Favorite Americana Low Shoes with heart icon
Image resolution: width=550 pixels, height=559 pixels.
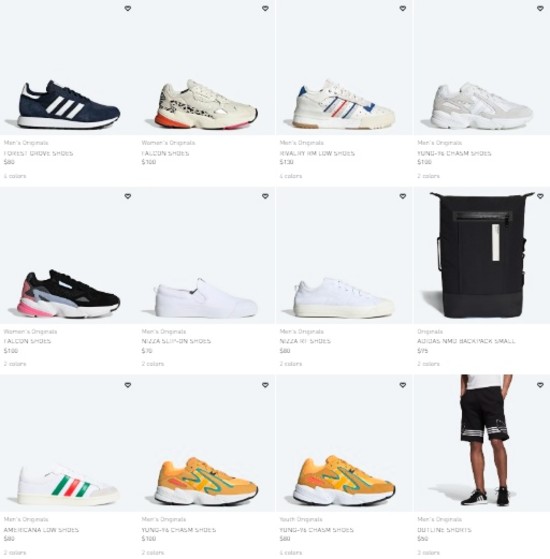(128, 385)
